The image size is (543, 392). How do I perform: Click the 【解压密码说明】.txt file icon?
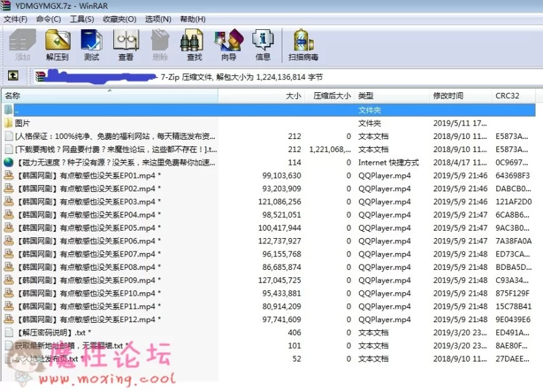tap(9, 332)
